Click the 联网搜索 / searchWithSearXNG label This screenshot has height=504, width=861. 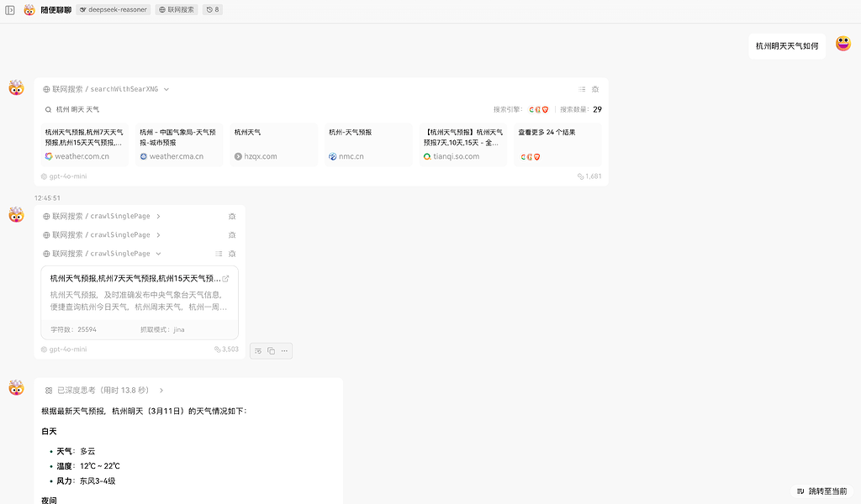[x=101, y=89]
